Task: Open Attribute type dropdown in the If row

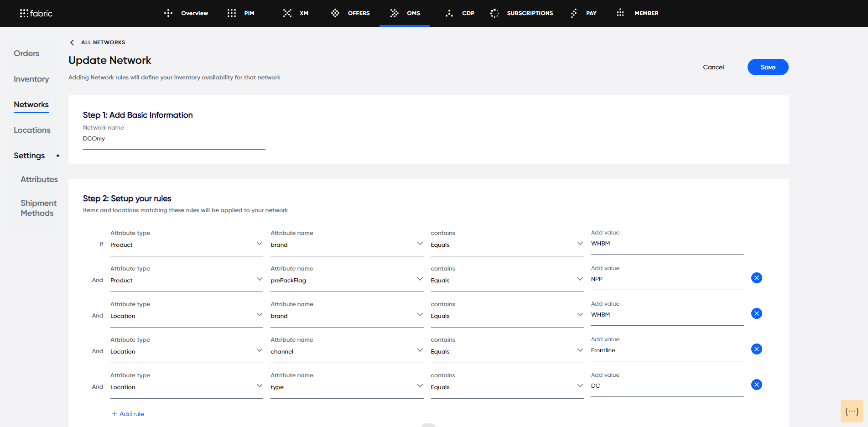Action: coord(187,245)
